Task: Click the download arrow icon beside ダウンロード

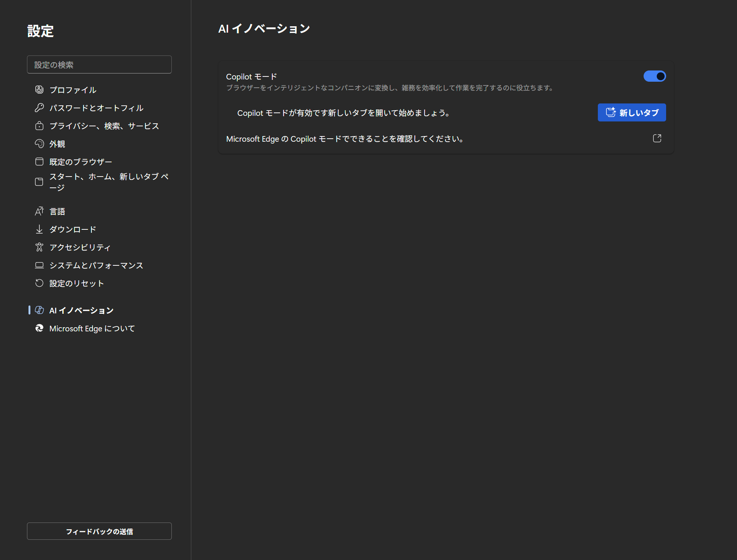Action: coord(39,229)
